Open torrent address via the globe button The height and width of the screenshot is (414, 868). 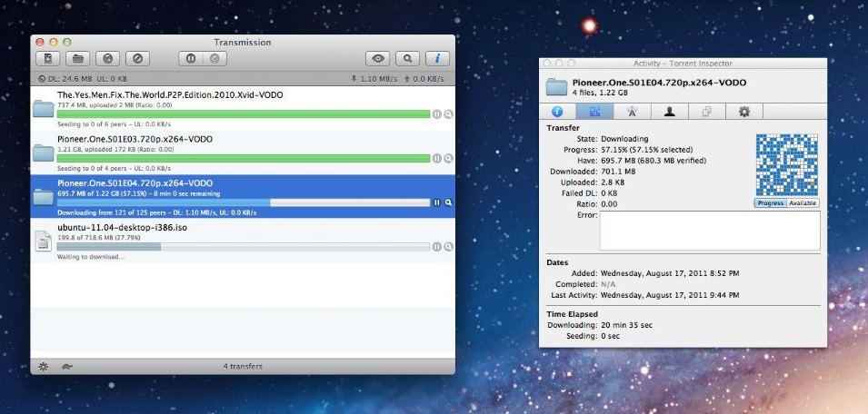tap(107, 58)
